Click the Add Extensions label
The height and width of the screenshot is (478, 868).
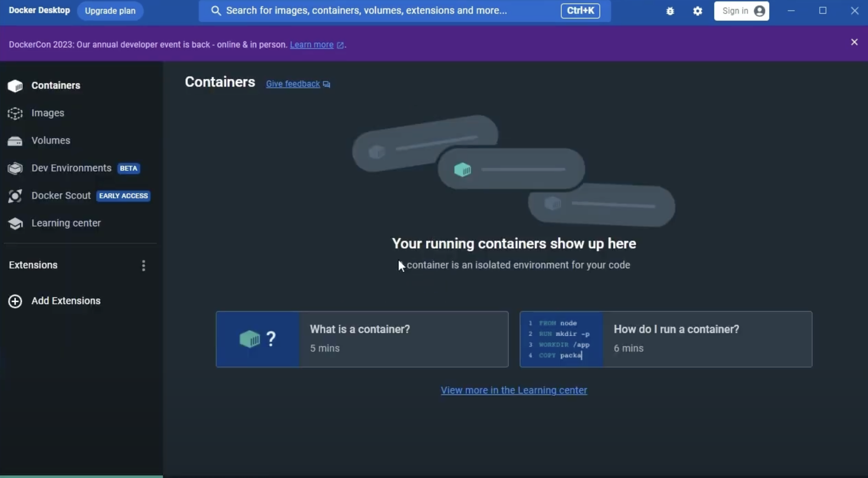pyautogui.click(x=66, y=301)
